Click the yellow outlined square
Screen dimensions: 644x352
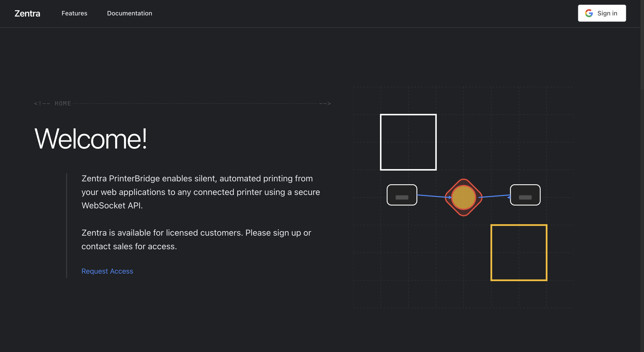pos(519,253)
